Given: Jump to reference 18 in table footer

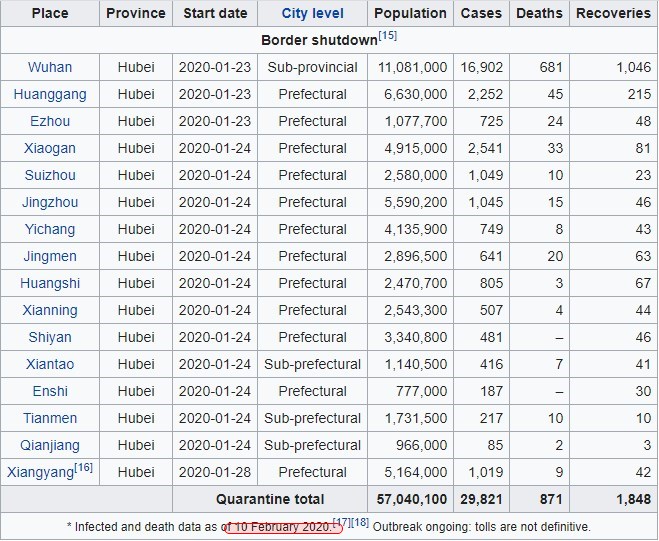Looking at the screenshot, I should [x=359, y=521].
